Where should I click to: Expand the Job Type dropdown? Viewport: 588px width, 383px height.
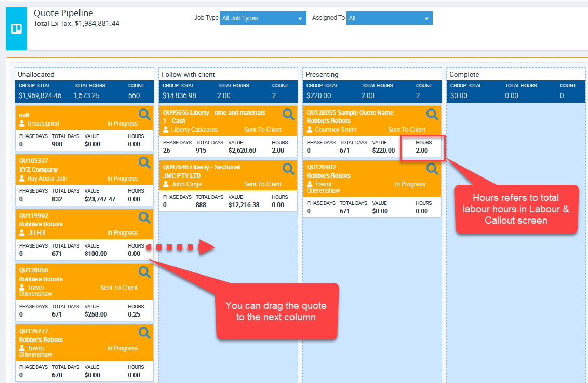point(263,18)
